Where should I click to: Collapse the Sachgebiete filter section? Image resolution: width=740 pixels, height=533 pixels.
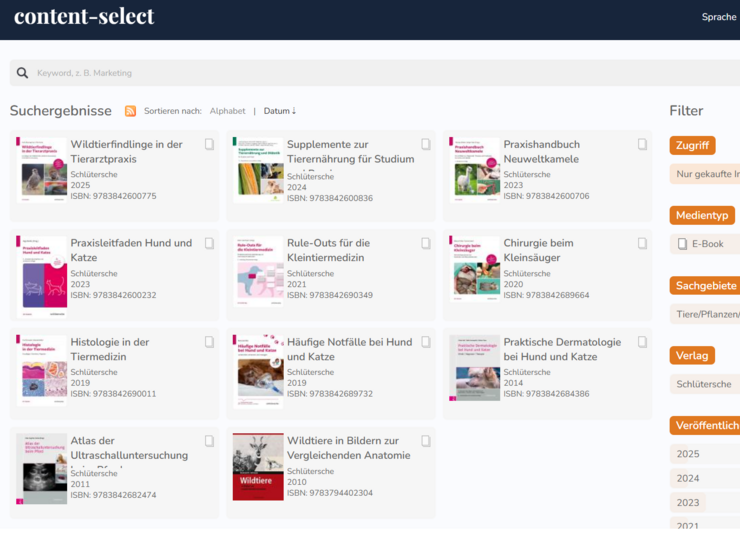coord(705,286)
